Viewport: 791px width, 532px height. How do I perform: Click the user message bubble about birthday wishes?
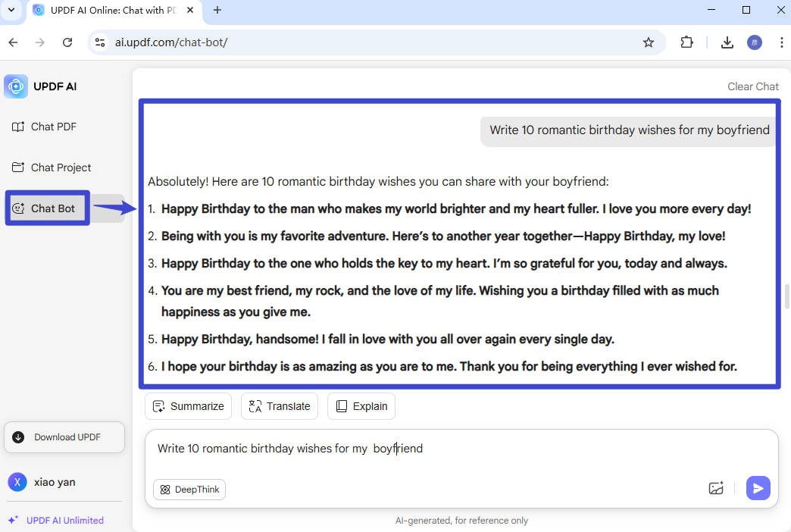pyautogui.click(x=629, y=130)
